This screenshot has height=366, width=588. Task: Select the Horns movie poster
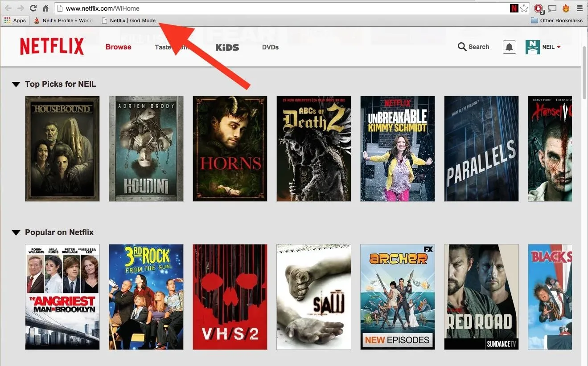(x=230, y=149)
